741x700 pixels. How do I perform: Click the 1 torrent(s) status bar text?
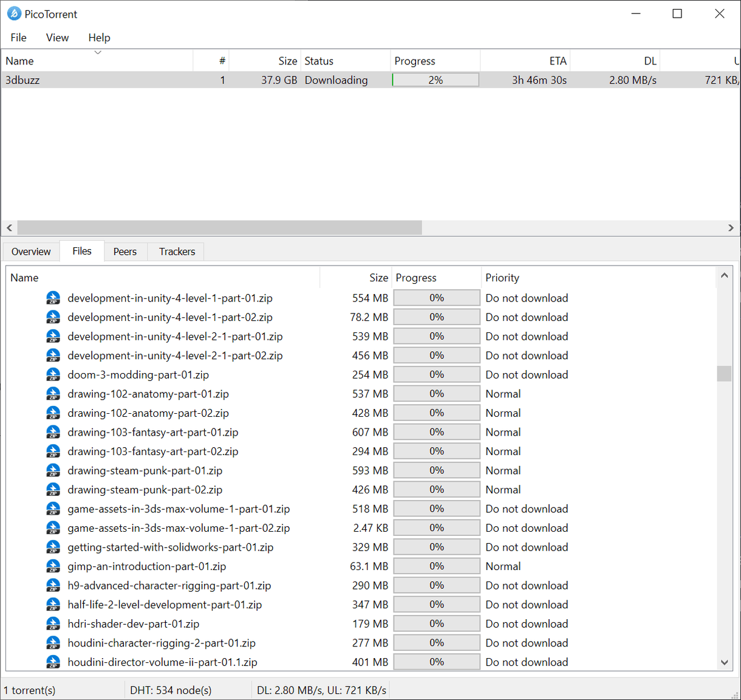[30, 690]
